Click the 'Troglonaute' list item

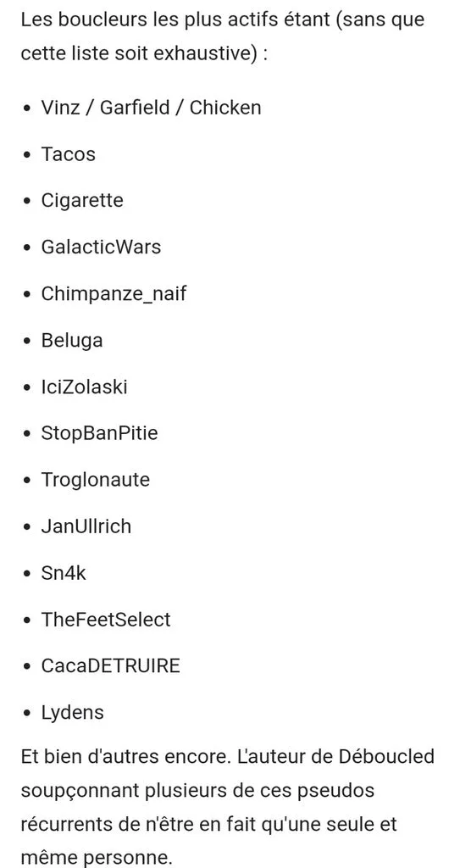[x=95, y=480]
